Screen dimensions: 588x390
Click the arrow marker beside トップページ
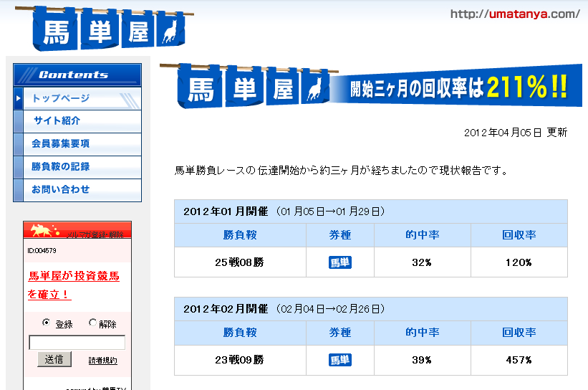pos(19,98)
